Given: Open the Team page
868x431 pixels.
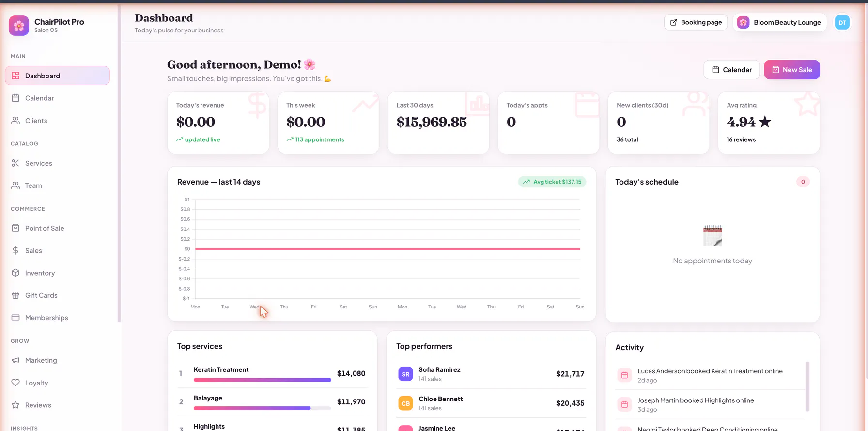Looking at the screenshot, I should point(57,185).
